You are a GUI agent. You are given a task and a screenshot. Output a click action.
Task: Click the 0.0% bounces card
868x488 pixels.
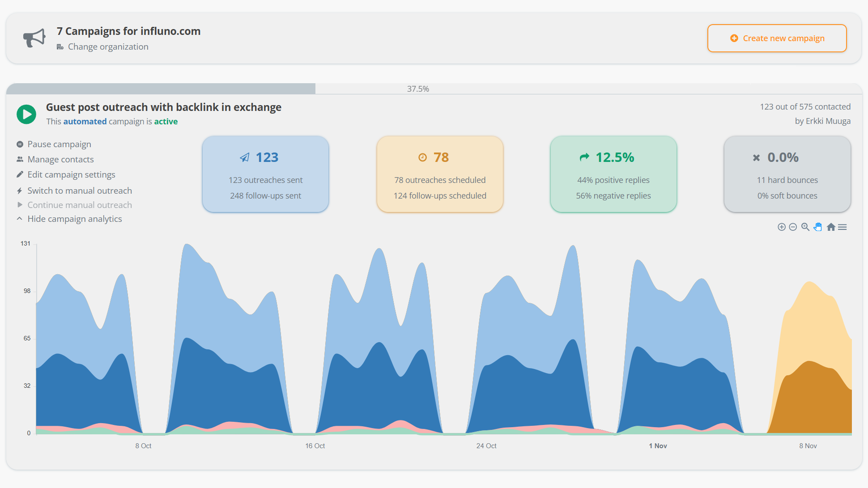point(787,174)
